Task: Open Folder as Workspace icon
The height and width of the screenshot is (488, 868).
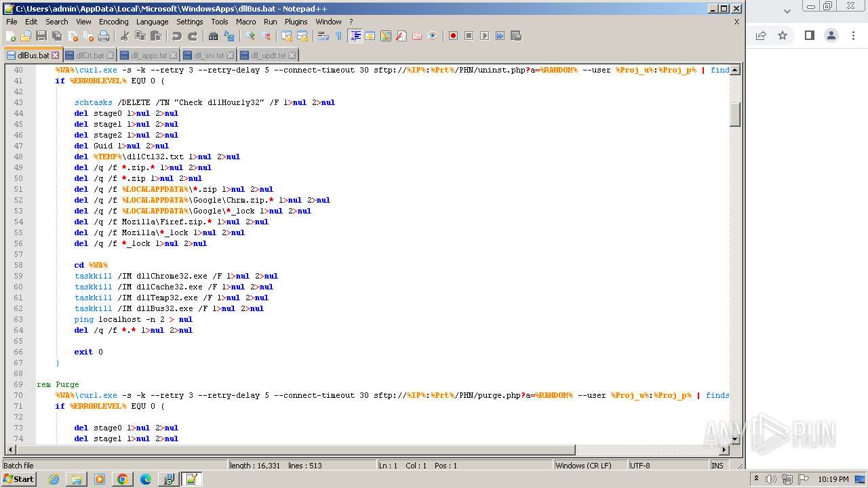Action: 417,36
